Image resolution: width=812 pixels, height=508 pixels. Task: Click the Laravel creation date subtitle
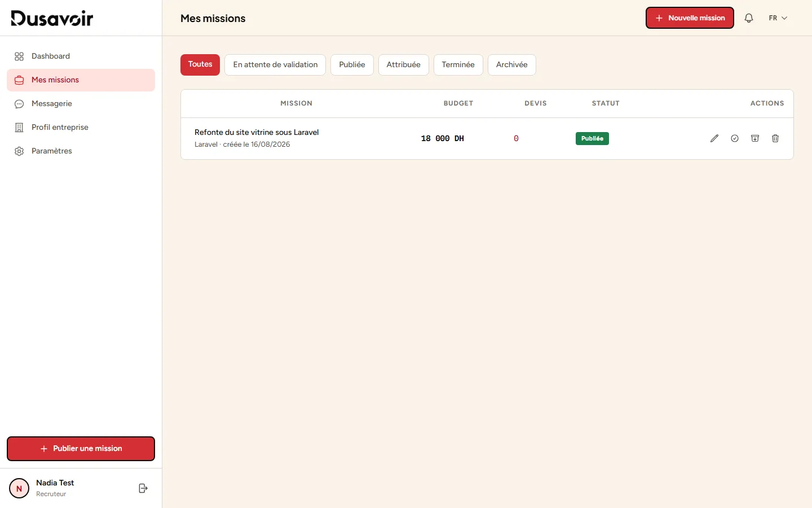[x=242, y=144]
